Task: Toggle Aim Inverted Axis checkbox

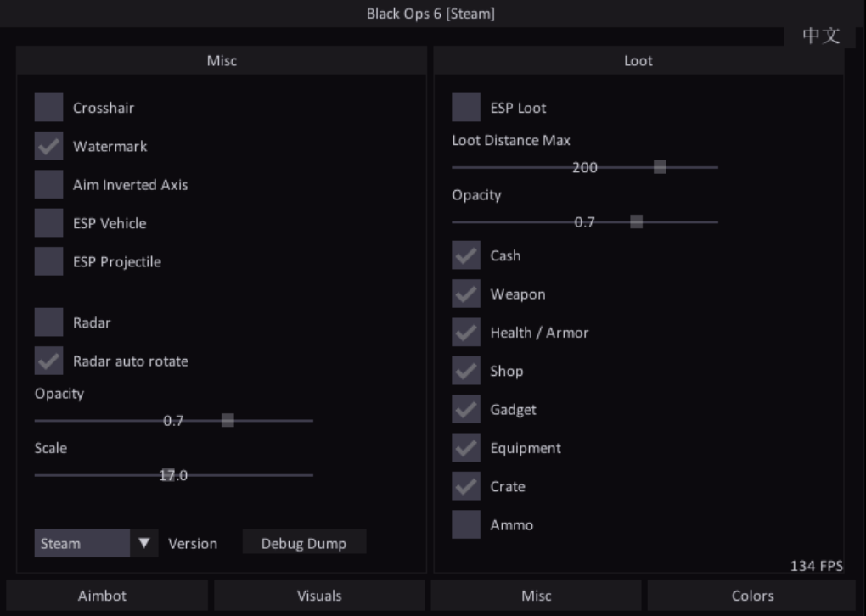Action: (49, 184)
